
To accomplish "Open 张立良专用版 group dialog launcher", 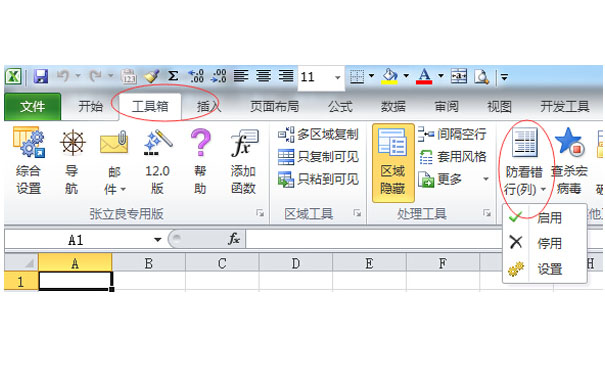I will [260, 213].
